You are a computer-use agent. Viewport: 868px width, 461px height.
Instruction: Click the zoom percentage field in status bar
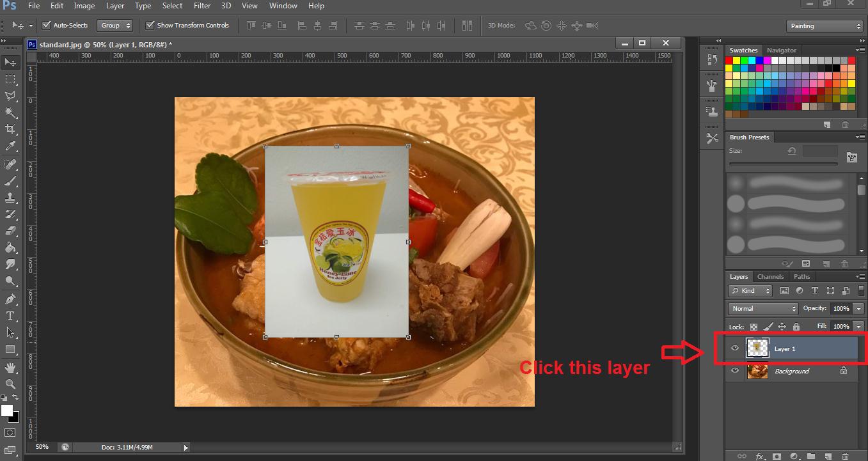42,447
